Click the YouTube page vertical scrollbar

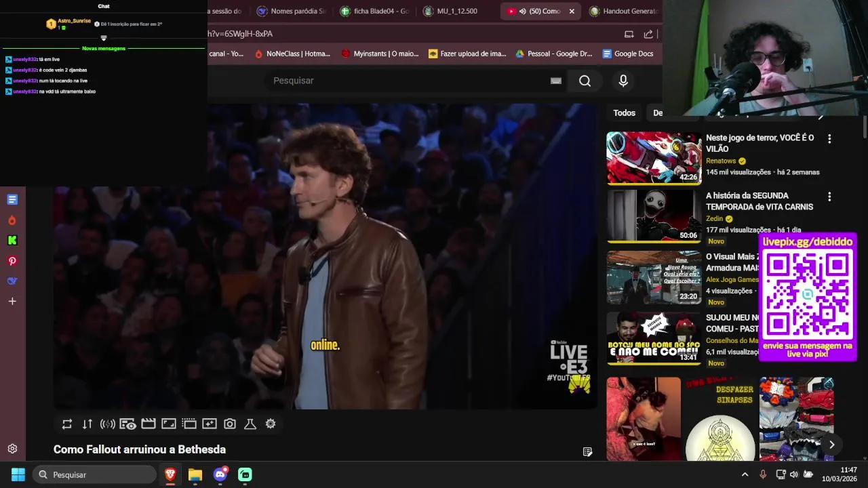(x=865, y=127)
